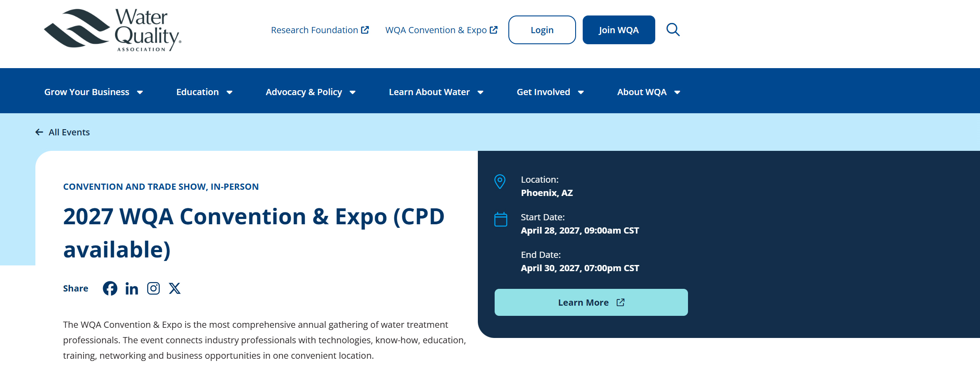
Task: Open the Research Foundation link
Action: 320,30
